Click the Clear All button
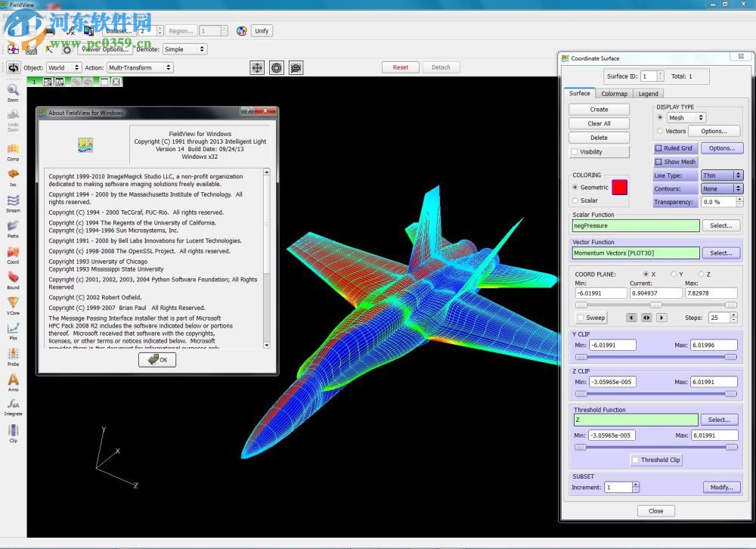Image resolution: width=756 pixels, height=549 pixels. 599,123
